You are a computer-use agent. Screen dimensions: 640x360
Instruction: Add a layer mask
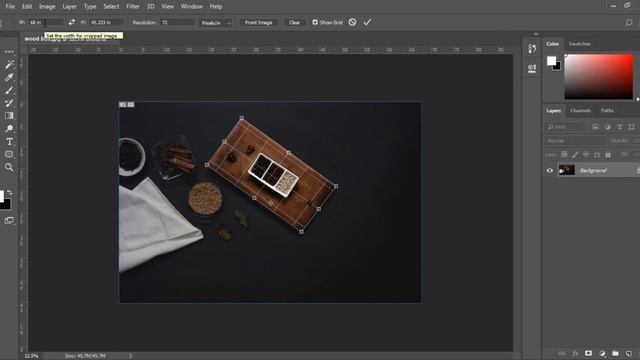point(588,353)
